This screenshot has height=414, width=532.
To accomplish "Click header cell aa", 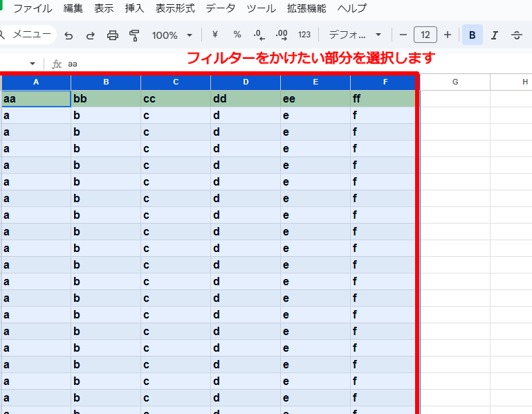I will [36, 99].
